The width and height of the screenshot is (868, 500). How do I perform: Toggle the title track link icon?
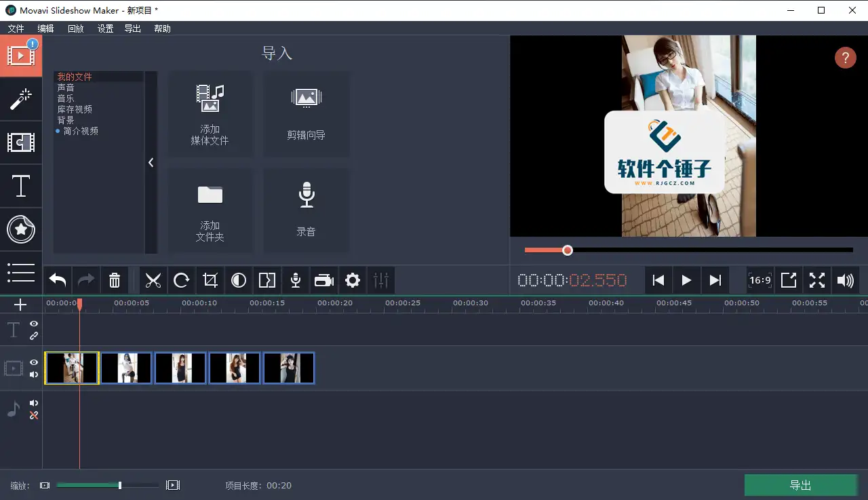(x=34, y=336)
